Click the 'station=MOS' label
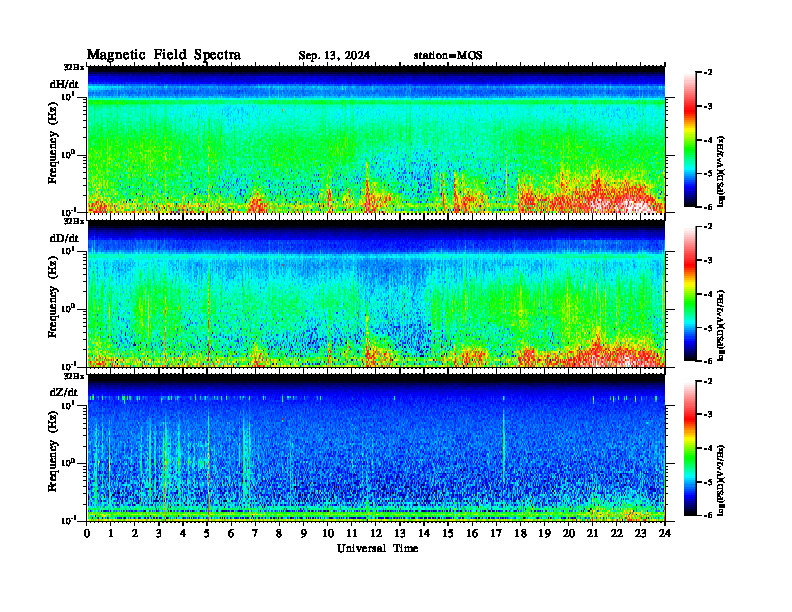This screenshot has width=792, height=612. [448, 56]
